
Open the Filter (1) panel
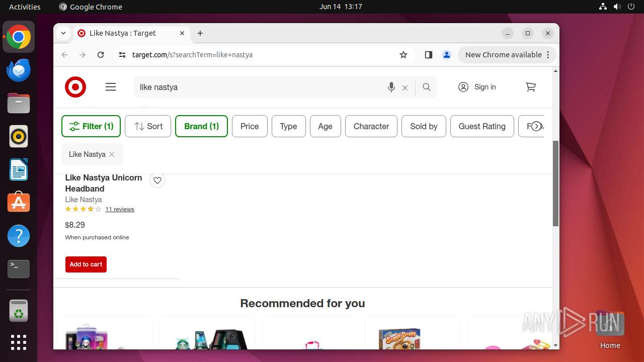(91, 126)
